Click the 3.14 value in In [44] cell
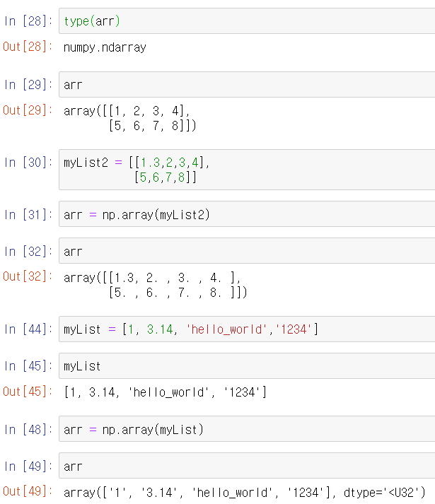 [160, 329]
